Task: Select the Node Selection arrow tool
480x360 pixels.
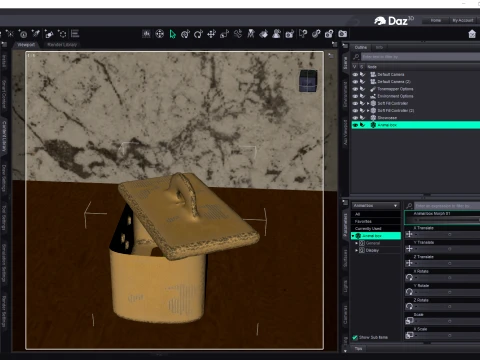Action: pos(172,34)
